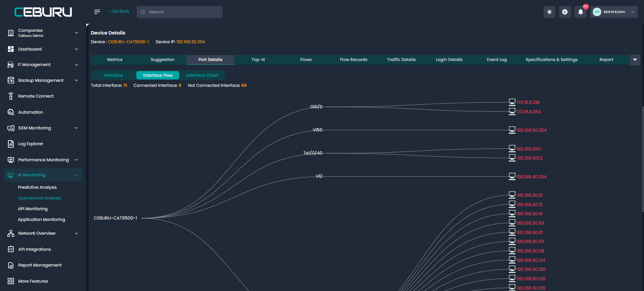This screenshot has width=644, height=291.
Task: Open the Top-N tab
Action: coord(258,60)
